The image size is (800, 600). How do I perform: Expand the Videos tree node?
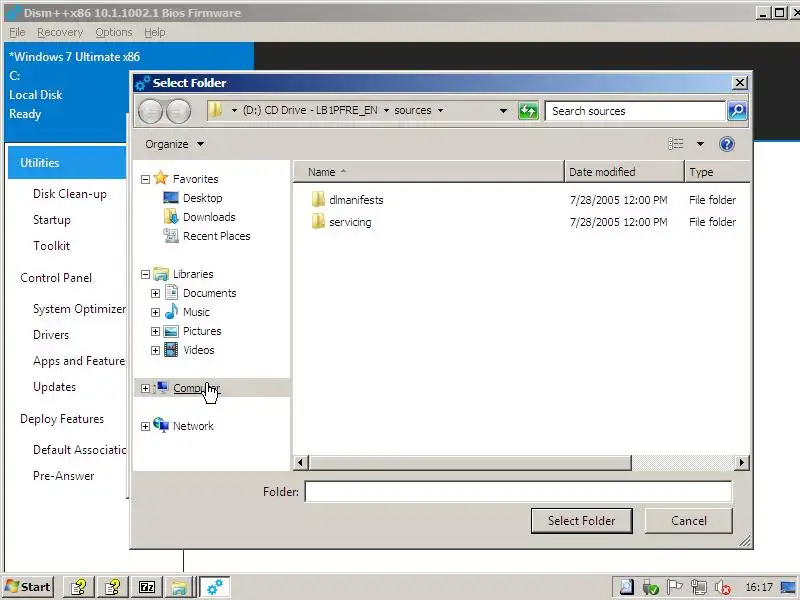pos(156,351)
